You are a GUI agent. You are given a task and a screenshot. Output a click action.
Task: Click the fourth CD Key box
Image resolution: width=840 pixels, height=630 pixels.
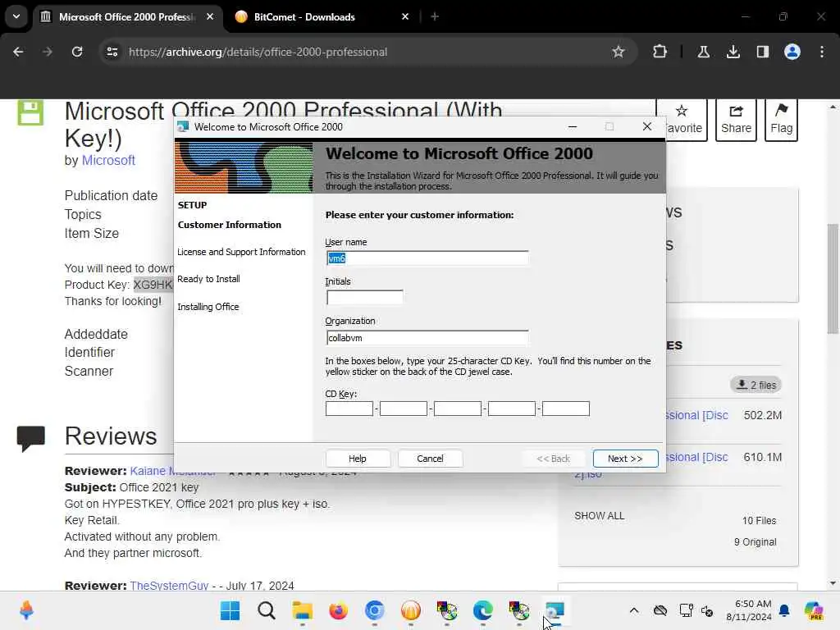point(512,409)
